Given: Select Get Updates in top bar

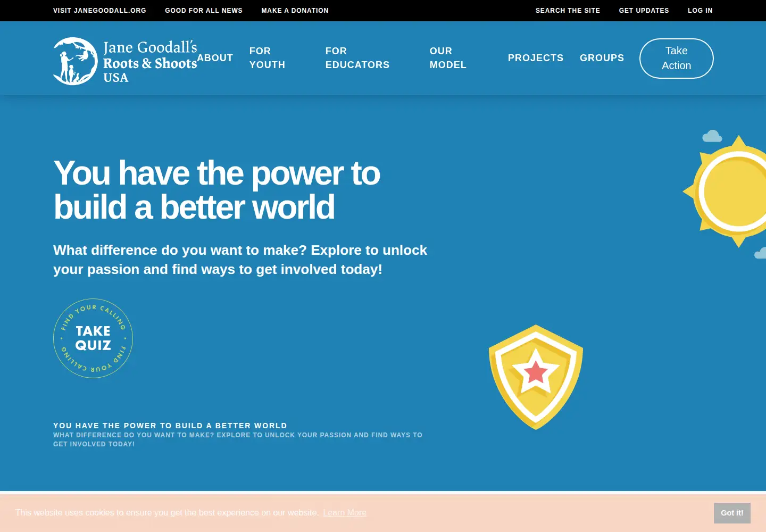Looking at the screenshot, I should (x=644, y=11).
